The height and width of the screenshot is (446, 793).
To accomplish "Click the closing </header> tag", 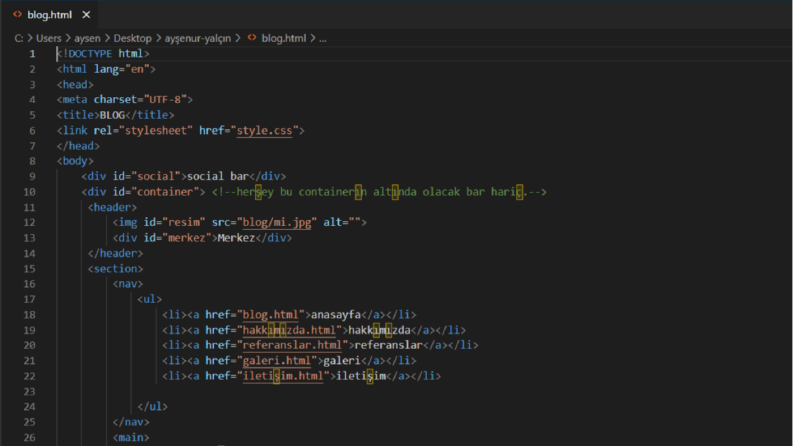I will (115, 253).
